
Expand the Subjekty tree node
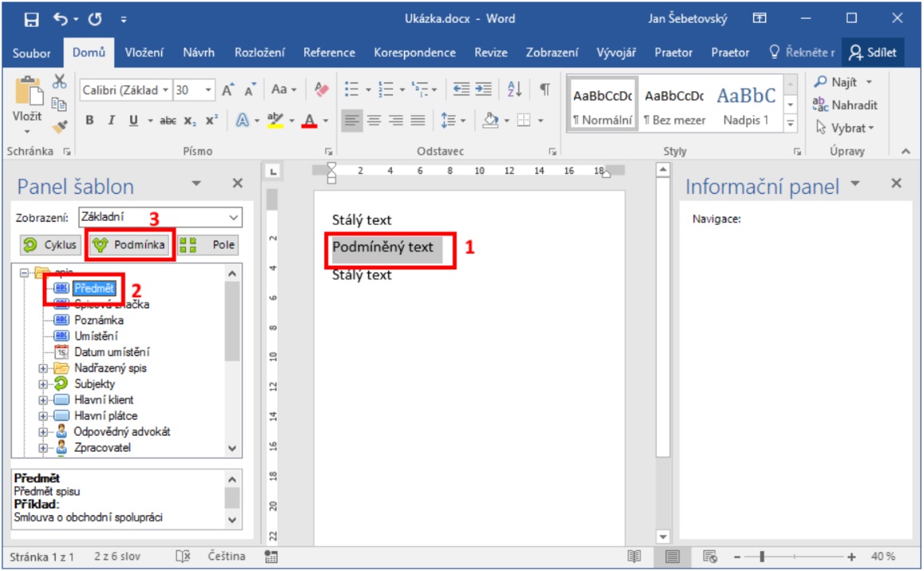click(x=44, y=384)
